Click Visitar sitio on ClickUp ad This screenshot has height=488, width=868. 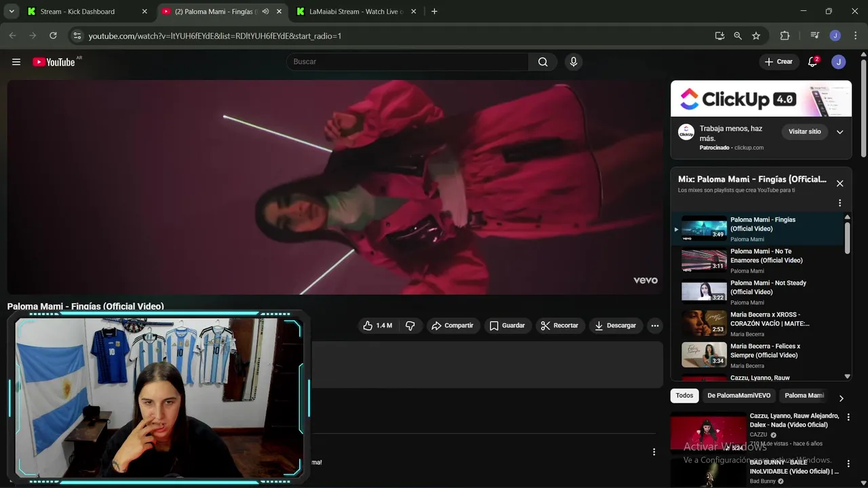pos(804,131)
